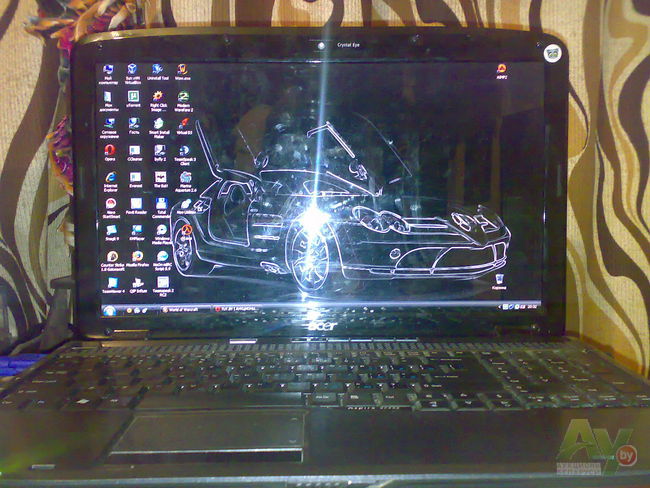Open the CCleaner desktop shortcut
Screen dimensions: 650x488
point(133,150)
